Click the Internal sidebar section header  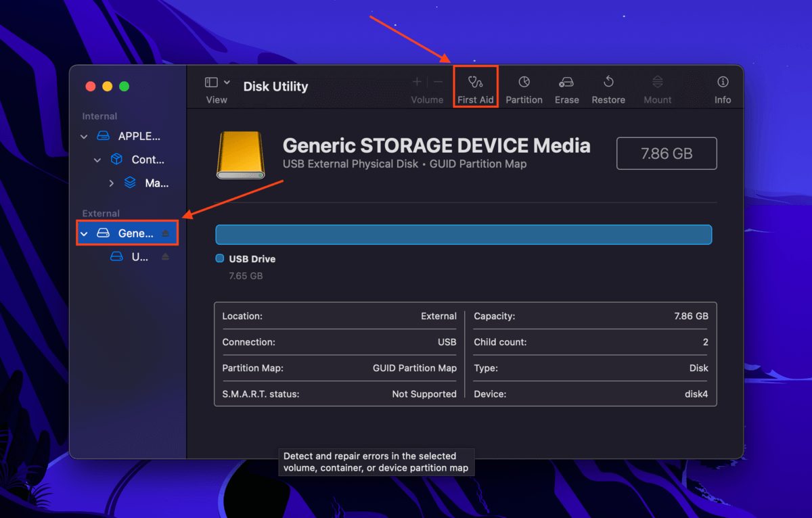click(99, 116)
